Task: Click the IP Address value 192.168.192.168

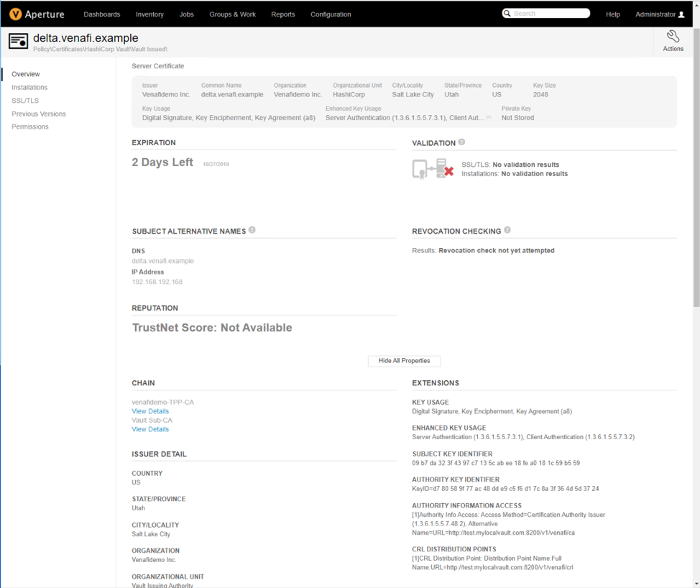Action: 157,282
